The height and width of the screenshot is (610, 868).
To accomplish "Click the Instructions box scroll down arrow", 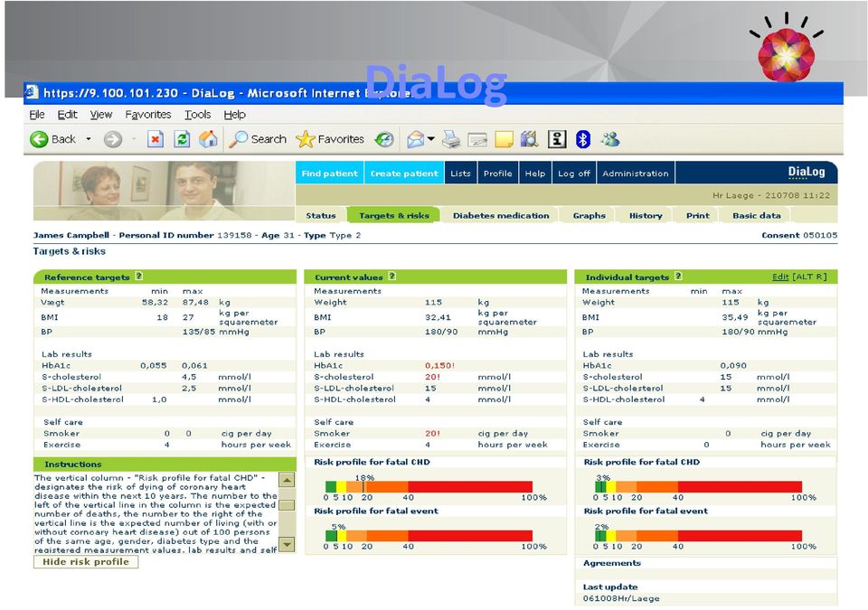I will point(287,545).
